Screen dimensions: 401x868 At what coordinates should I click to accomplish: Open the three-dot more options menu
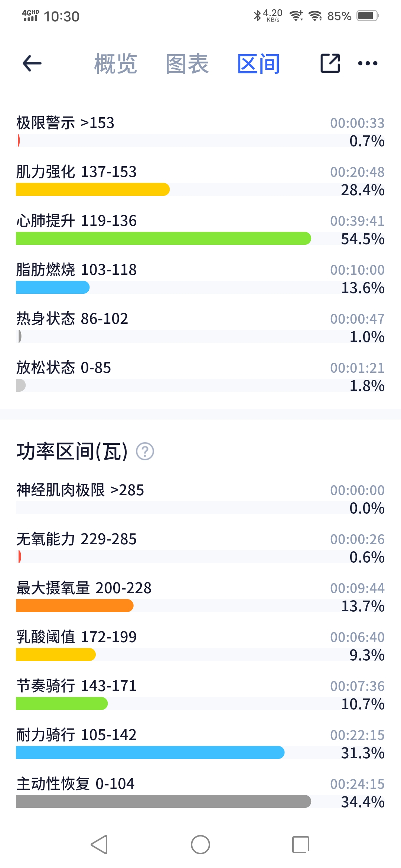(368, 63)
